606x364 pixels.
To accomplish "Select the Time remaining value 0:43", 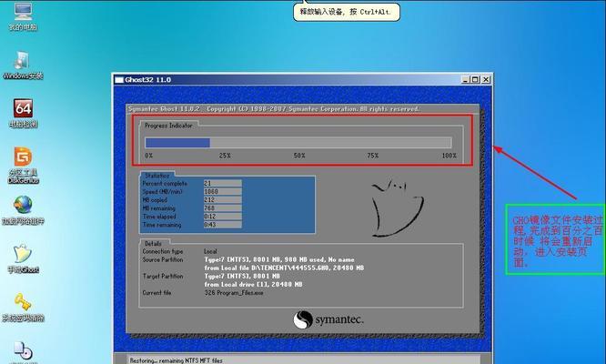I will [x=223, y=225].
